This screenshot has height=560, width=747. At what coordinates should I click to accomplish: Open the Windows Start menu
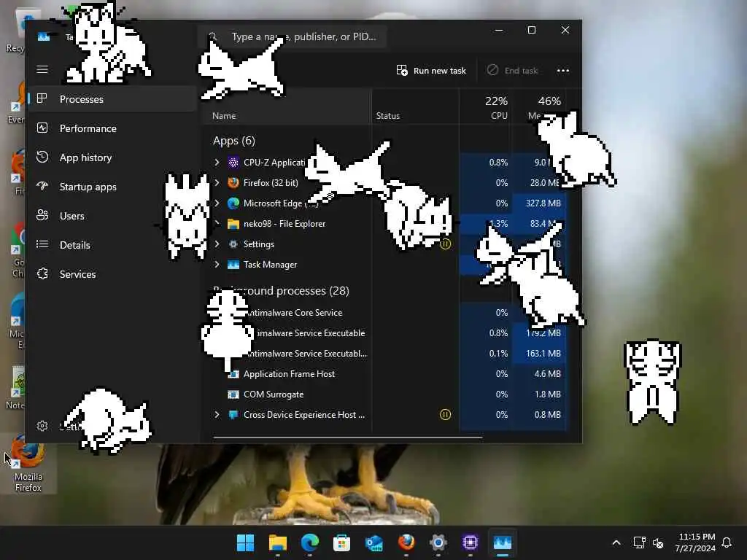tap(245, 542)
